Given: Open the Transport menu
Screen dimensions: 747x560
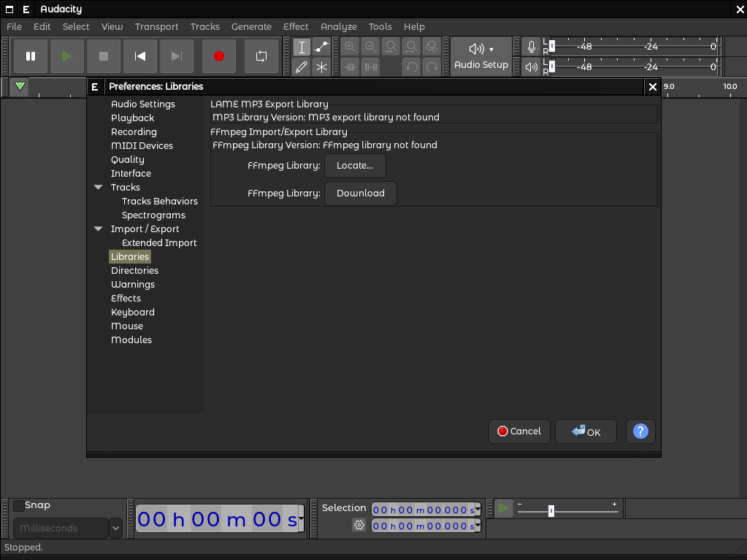Looking at the screenshot, I should pyautogui.click(x=156, y=27).
